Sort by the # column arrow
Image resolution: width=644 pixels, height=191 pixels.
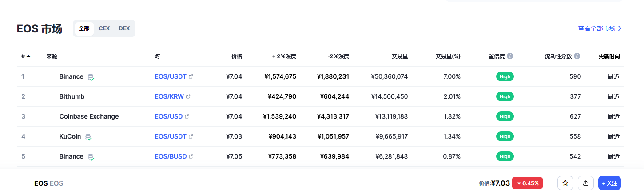tap(26, 56)
